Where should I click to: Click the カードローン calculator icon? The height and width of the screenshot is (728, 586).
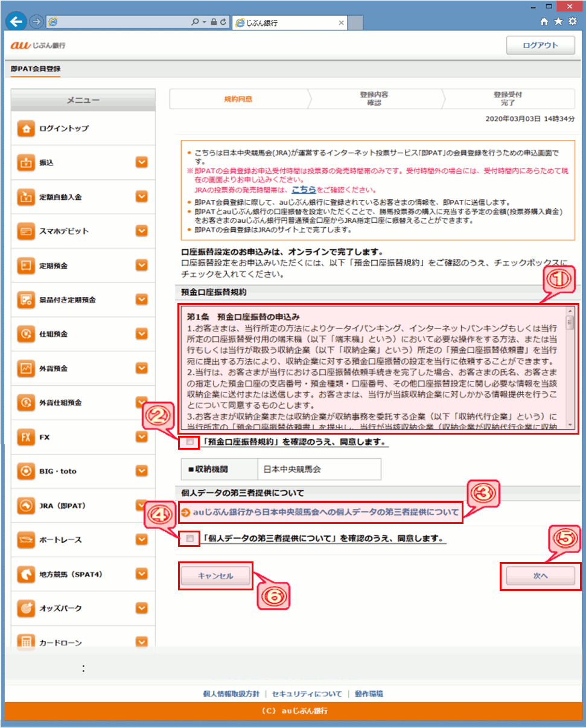(x=25, y=642)
